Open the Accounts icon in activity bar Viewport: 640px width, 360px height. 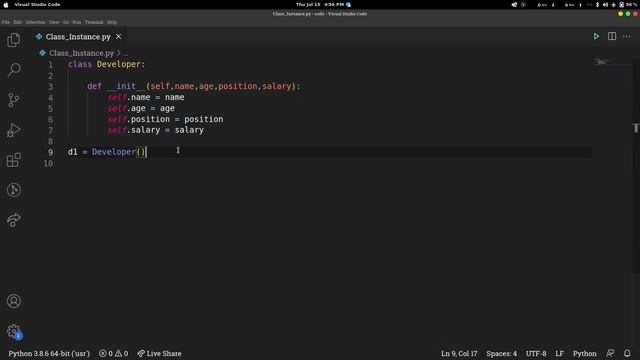(x=13, y=301)
